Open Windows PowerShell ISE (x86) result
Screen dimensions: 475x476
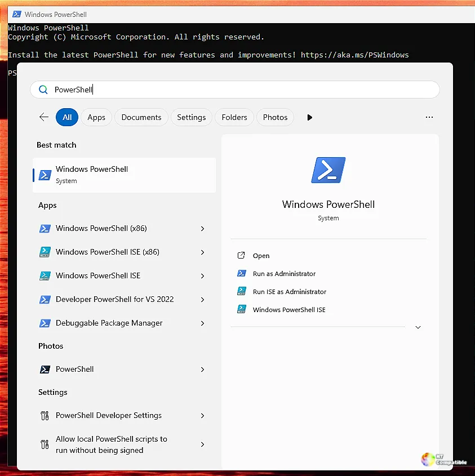click(124, 252)
